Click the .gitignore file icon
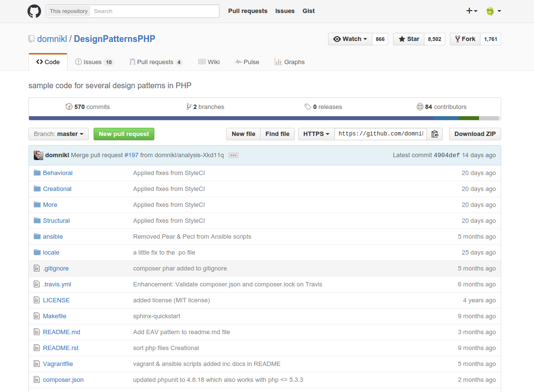The height and width of the screenshot is (392, 534). [x=37, y=269]
